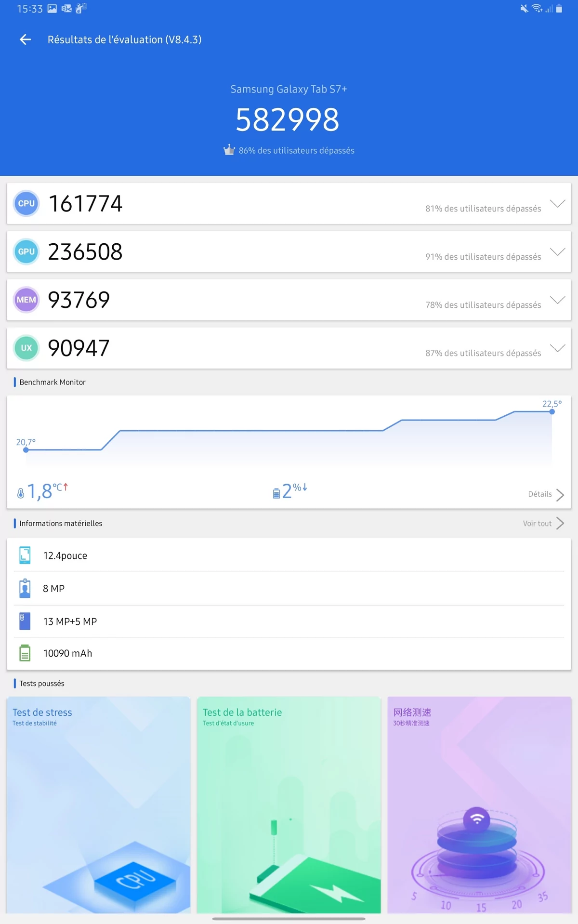
Task: Tap the CPU score badge icon
Action: coord(26,203)
